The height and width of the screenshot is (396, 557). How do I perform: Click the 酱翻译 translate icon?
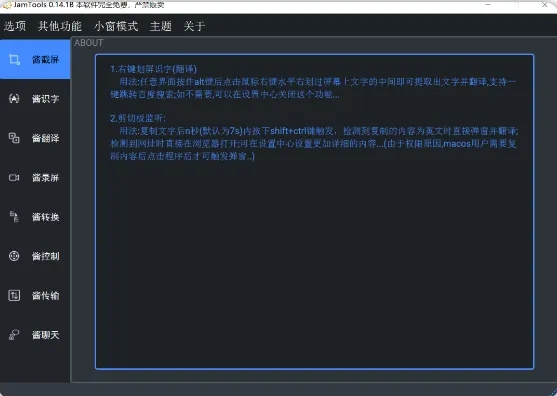(14, 138)
